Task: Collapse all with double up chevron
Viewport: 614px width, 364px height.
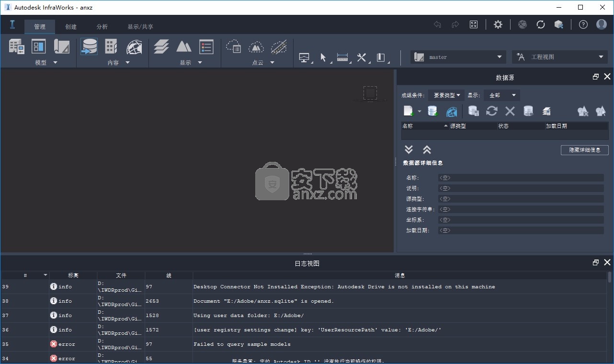Action: click(x=427, y=149)
